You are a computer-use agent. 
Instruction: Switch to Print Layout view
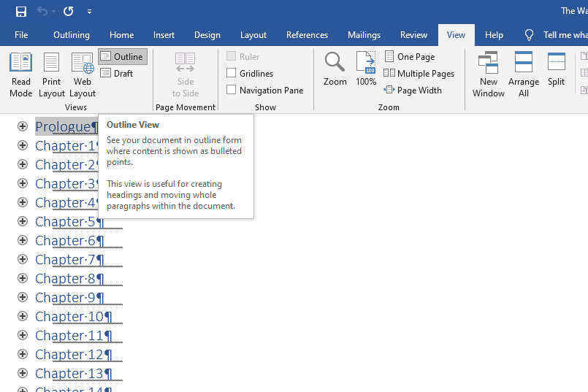pos(52,74)
